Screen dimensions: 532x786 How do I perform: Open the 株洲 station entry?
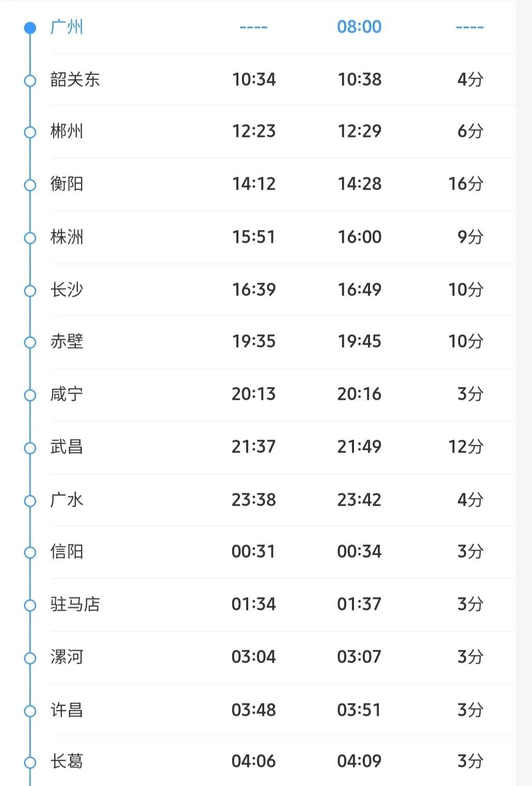point(67,237)
